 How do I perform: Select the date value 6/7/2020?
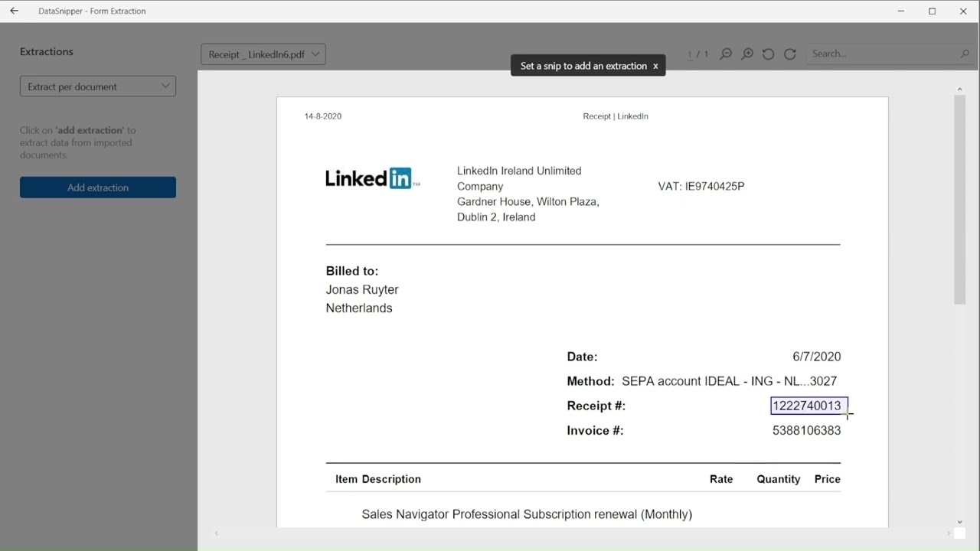(817, 357)
